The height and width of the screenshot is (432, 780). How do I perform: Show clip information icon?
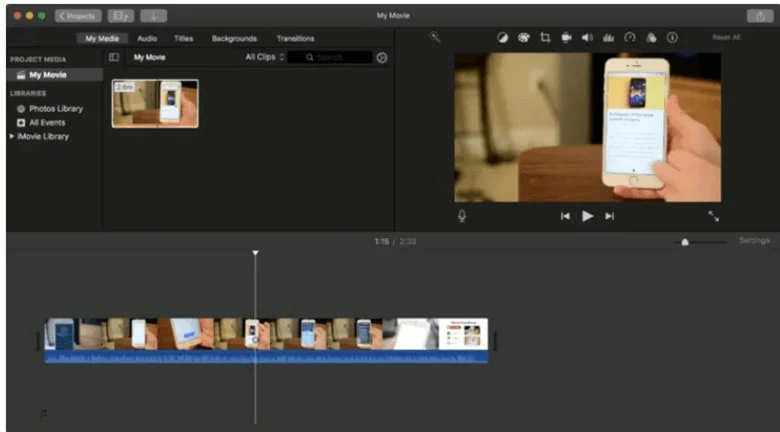coord(672,38)
